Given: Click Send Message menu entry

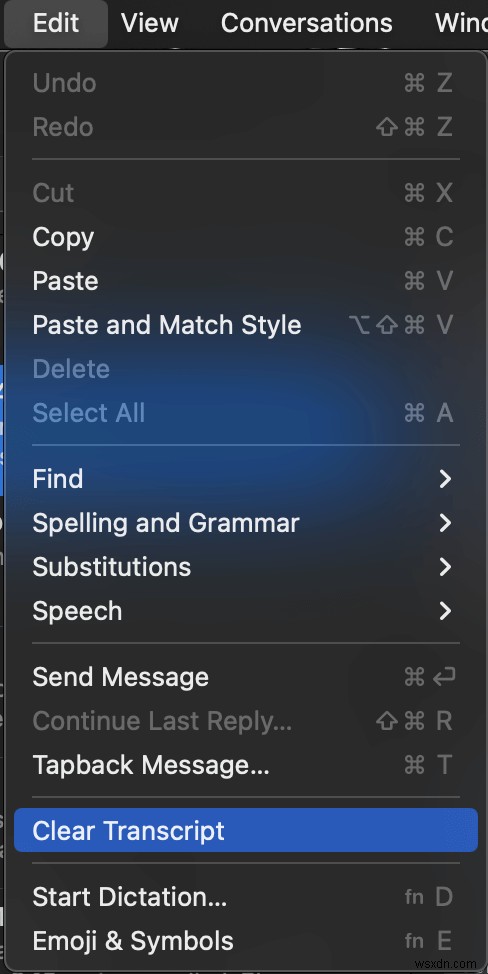Looking at the screenshot, I should [x=246, y=676].
